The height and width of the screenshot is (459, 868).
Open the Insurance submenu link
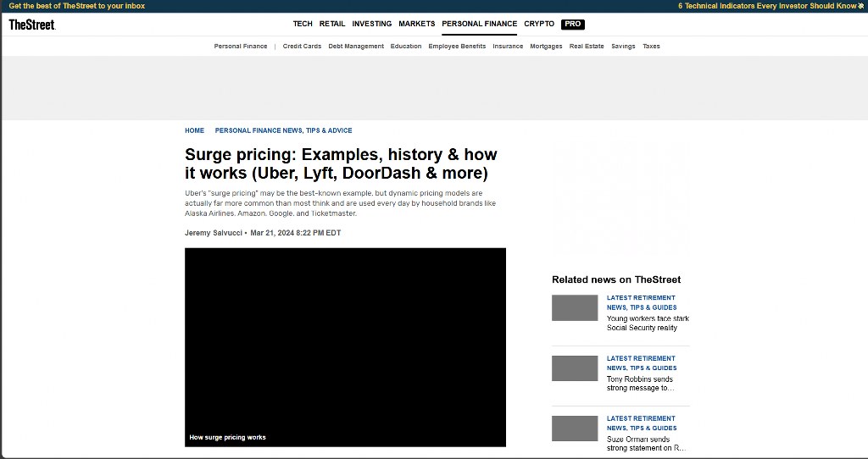[509, 47]
